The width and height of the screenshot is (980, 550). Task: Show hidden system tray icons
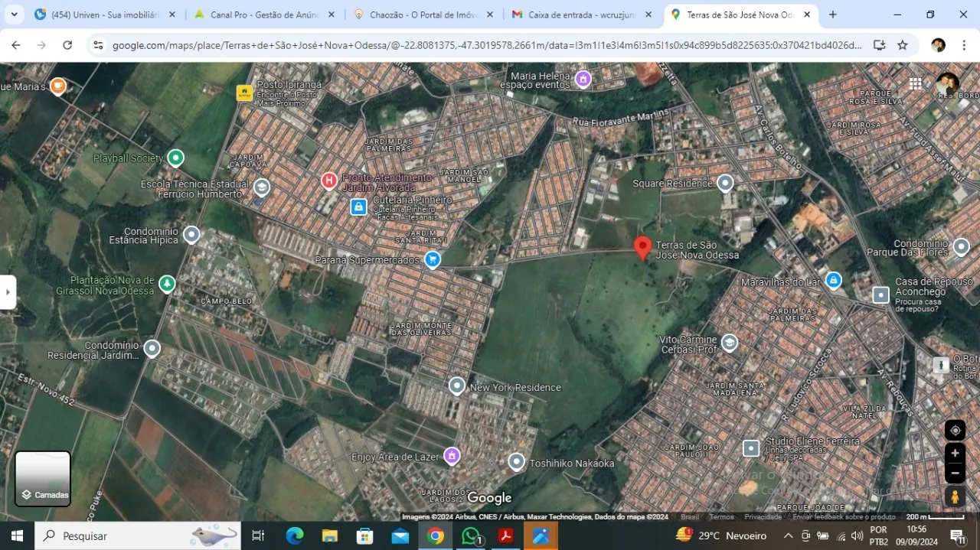(x=788, y=536)
